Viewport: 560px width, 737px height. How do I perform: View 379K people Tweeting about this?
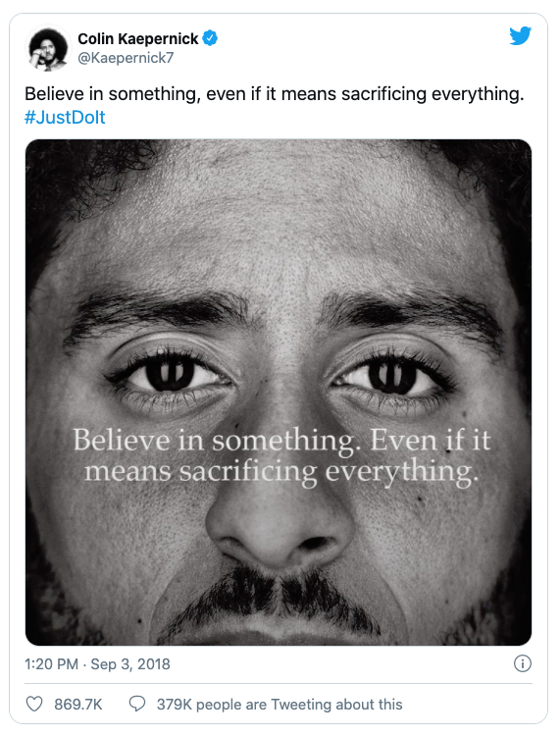[280, 705]
